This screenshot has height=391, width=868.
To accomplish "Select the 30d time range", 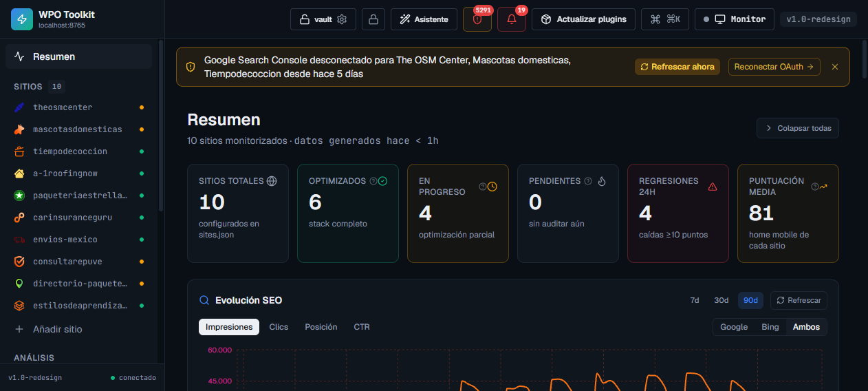I will [x=721, y=300].
